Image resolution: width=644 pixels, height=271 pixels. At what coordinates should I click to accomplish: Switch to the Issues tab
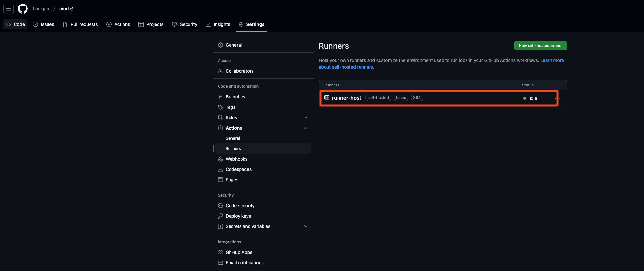point(44,24)
